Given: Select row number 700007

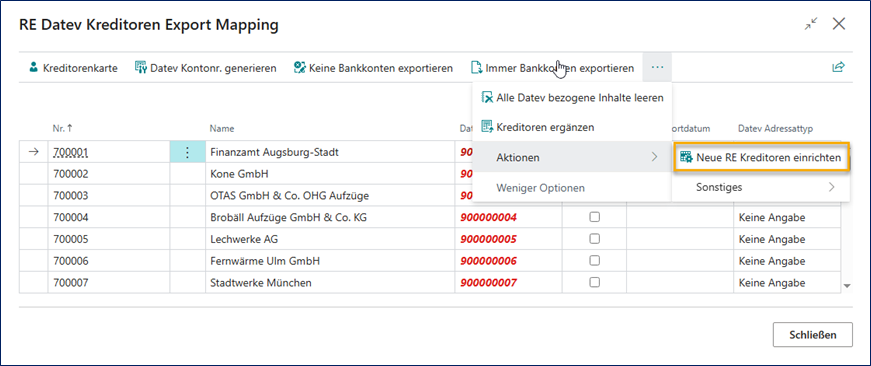Looking at the screenshot, I should click(x=71, y=282).
